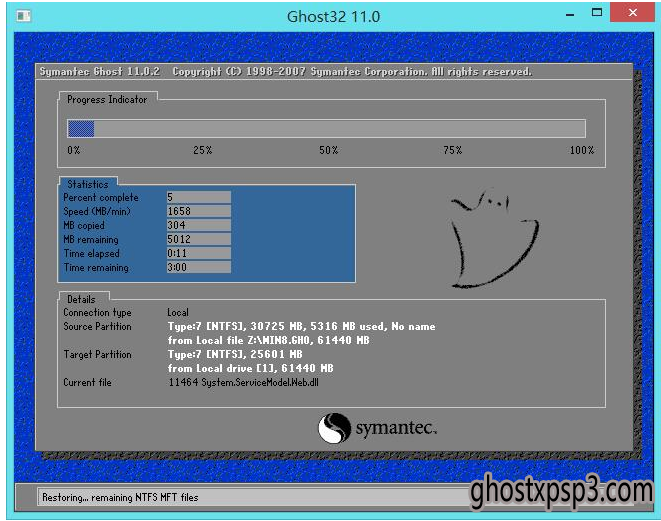Click the Time elapsed value 0:11
661x521 pixels.
[199, 253]
